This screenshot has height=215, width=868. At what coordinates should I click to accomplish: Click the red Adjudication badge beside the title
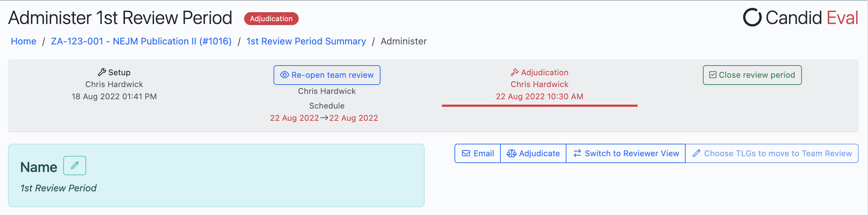(271, 18)
